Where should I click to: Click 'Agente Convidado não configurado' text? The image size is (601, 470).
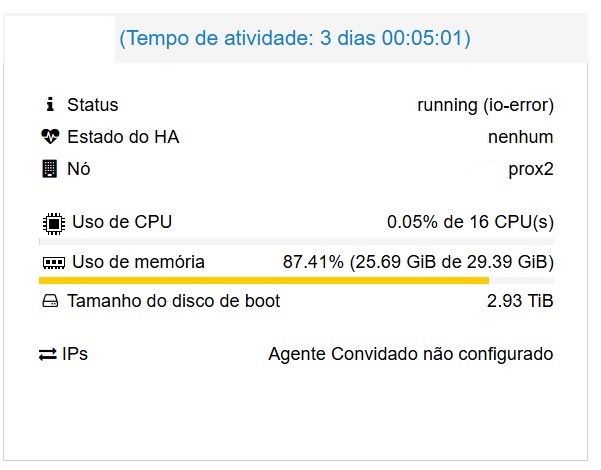click(x=410, y=354)
